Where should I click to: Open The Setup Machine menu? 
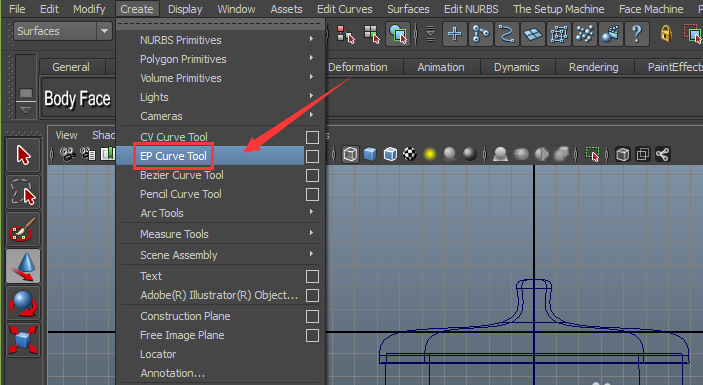point(559,9)
